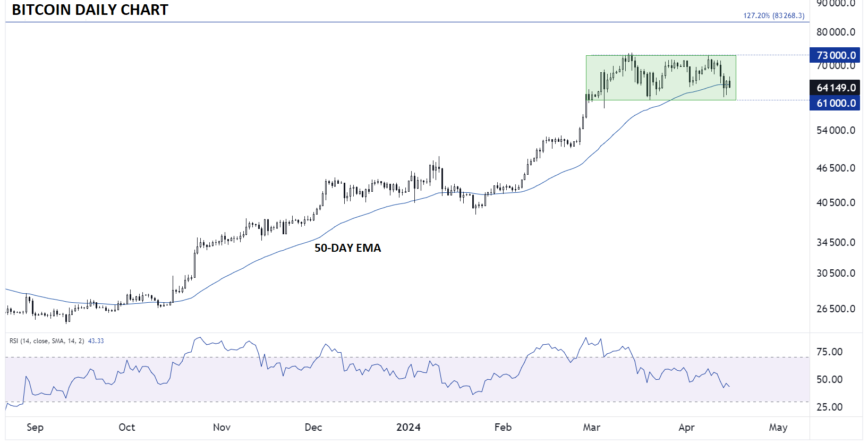Click the Dec date label

(x=313, y=427)
